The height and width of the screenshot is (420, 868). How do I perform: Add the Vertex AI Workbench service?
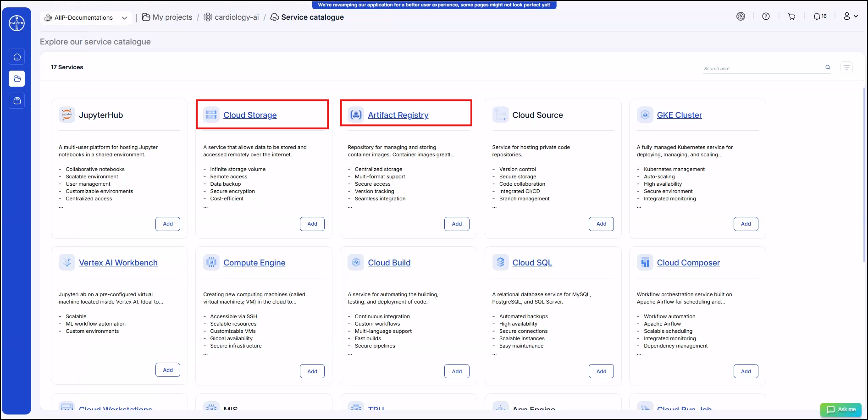[x=168, y=370]
